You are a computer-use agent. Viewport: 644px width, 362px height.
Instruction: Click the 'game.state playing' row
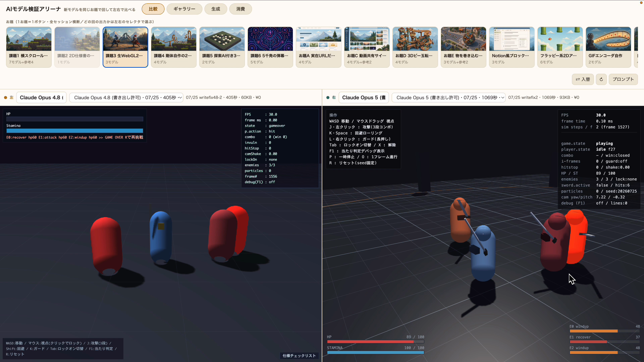(587, 143)
